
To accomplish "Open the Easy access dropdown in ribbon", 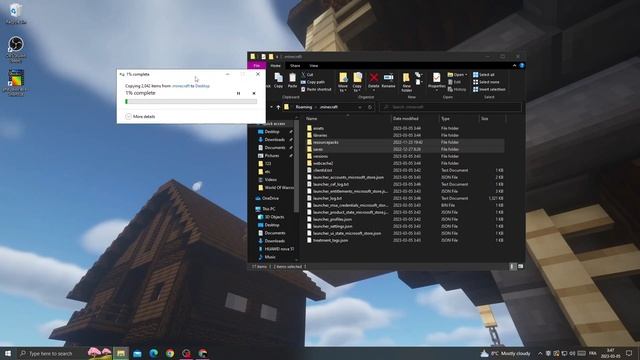I will pyautogui.click(x=418, y=82).
